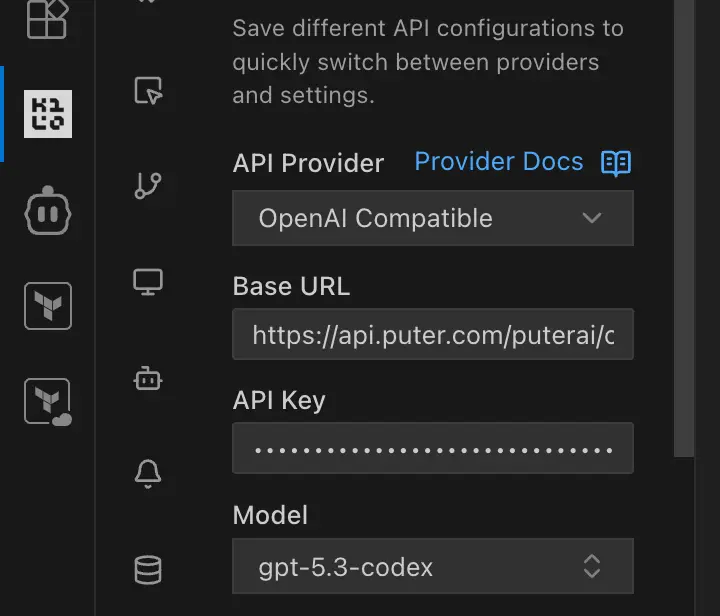
Task: Click the settings panel vertical scrollbar
Action: click(x=684, y=228)
